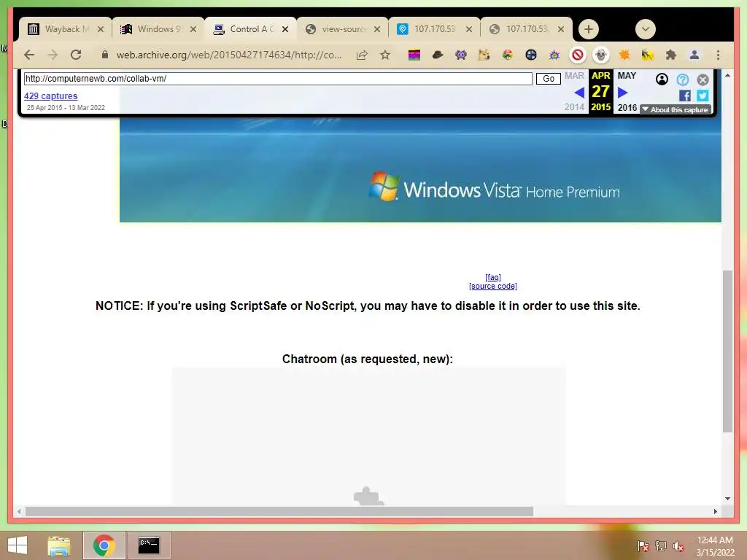747x560 pixels.
Task: Click the scroll up arrow
Action: (727, 75)
